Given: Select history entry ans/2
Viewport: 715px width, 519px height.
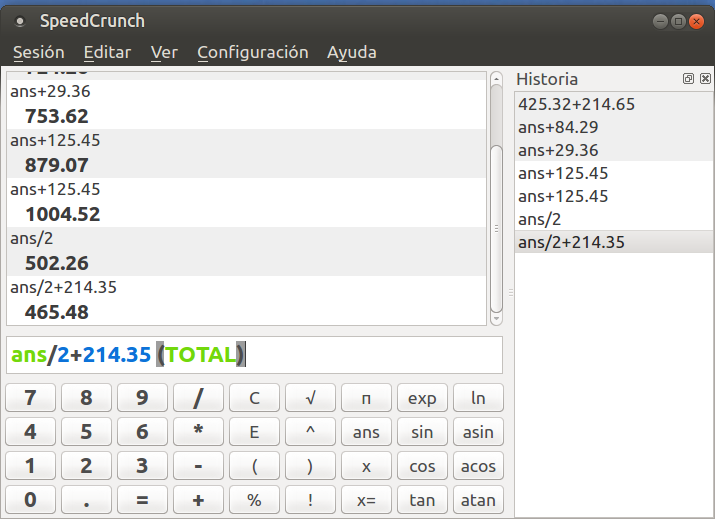Looking at the screenshot, I should click(614, 219).
